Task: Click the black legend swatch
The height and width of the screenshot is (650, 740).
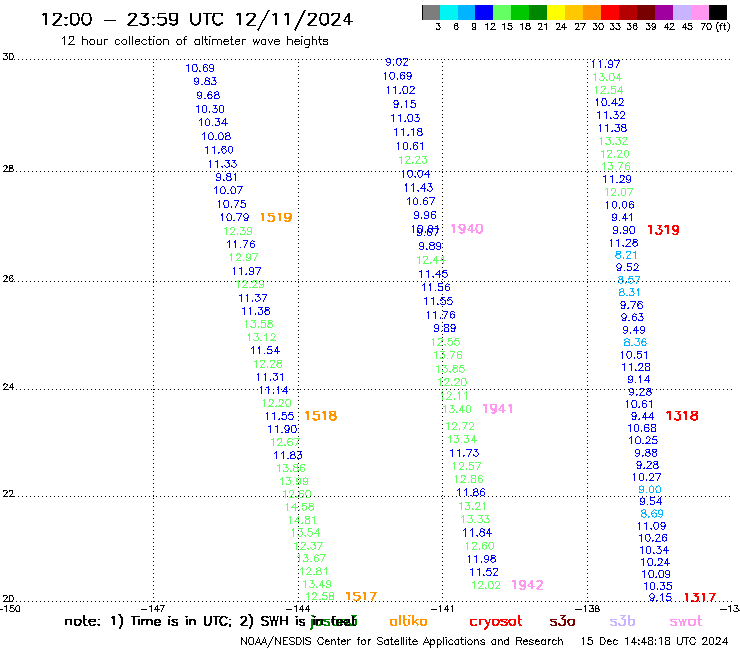Action: [717, 12]
